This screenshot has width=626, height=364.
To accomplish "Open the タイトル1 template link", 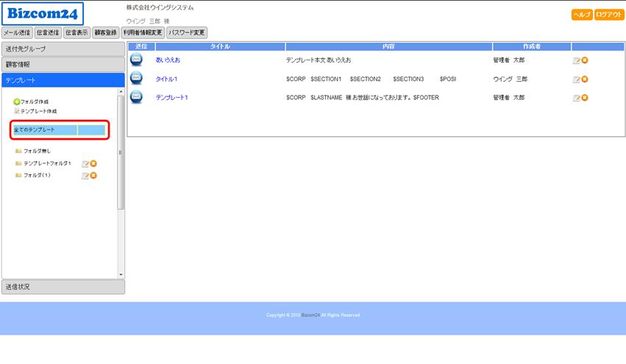I will point(166,79).
